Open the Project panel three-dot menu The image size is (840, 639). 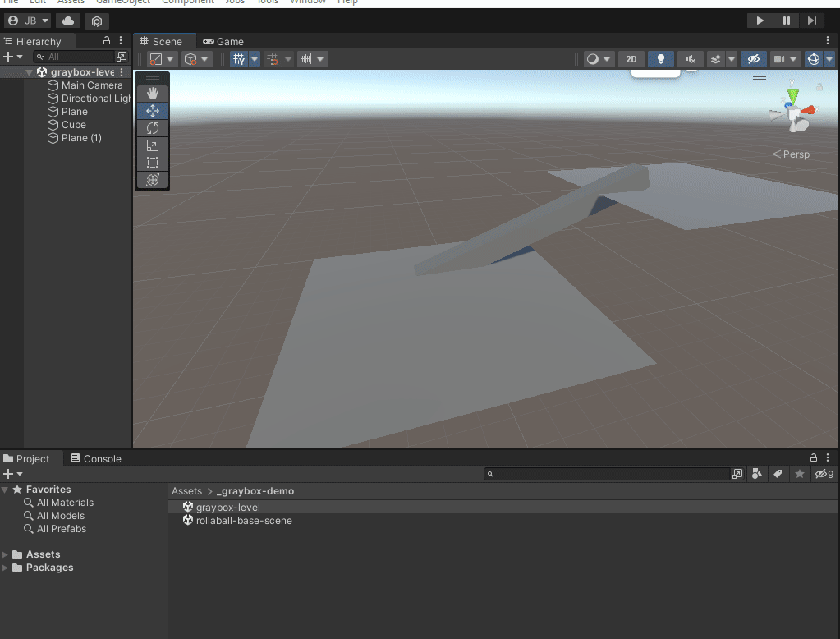tap(828, 457)
